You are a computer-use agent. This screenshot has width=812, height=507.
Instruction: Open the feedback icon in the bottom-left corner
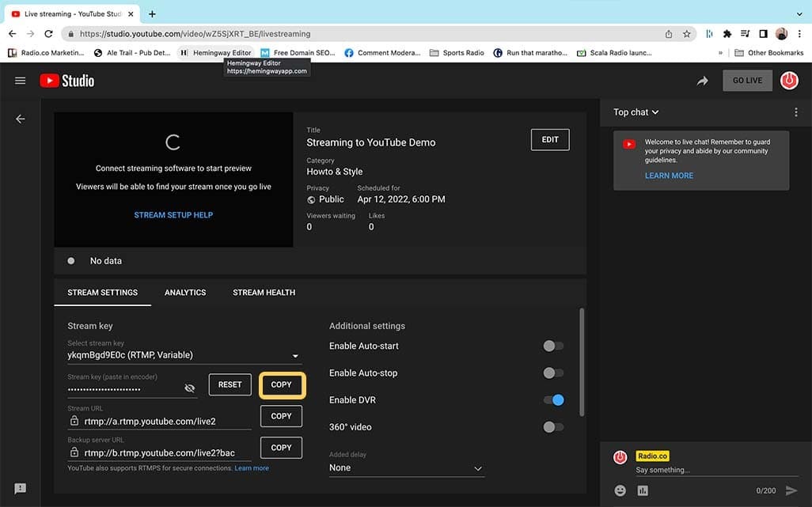point(20,488)
